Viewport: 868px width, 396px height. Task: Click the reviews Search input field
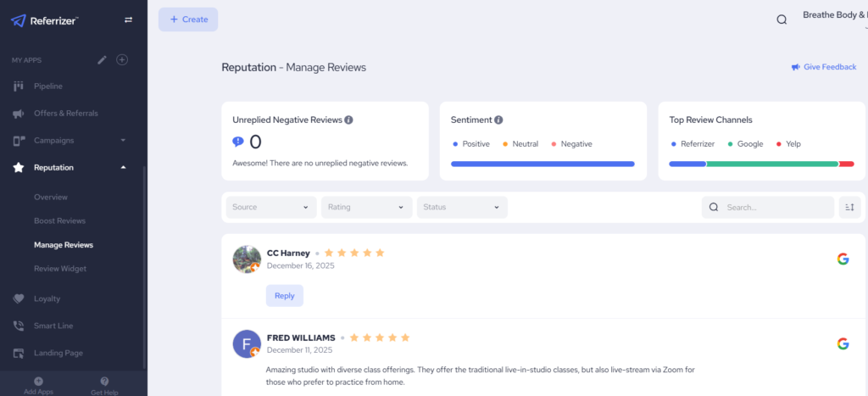click(776, 207)
